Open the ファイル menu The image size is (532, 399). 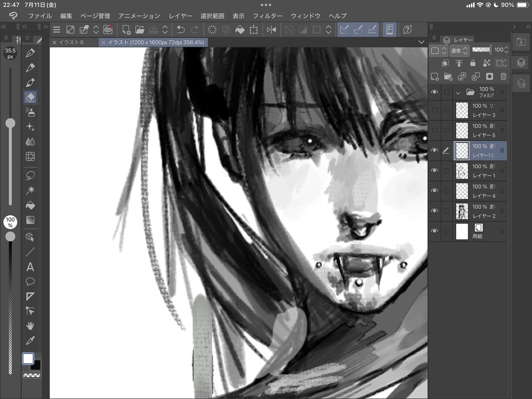tap(40, 16)
